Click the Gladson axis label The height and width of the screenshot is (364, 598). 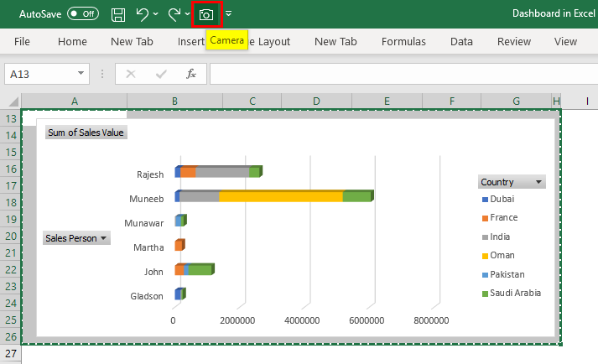[147, 296]
